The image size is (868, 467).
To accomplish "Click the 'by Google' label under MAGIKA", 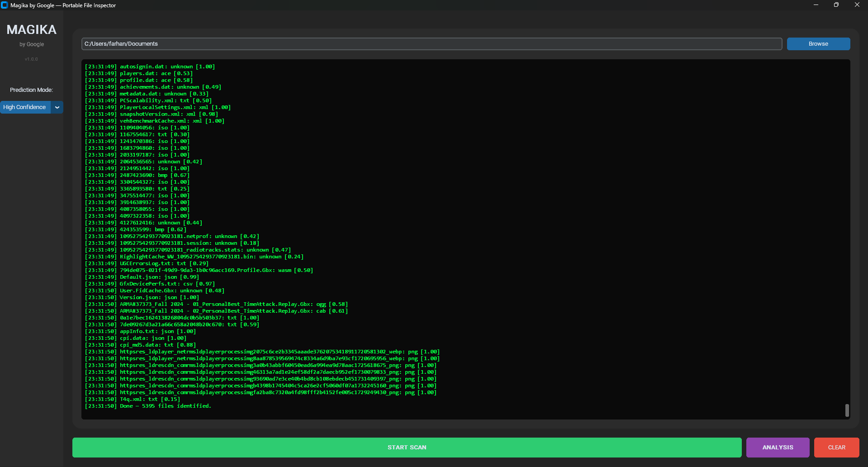I will pos(31,44).
